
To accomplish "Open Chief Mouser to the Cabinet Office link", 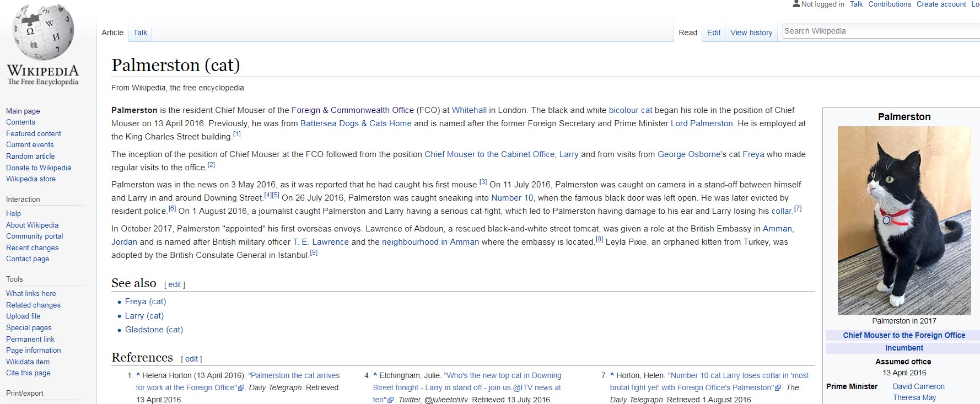I will coord(489,154).
